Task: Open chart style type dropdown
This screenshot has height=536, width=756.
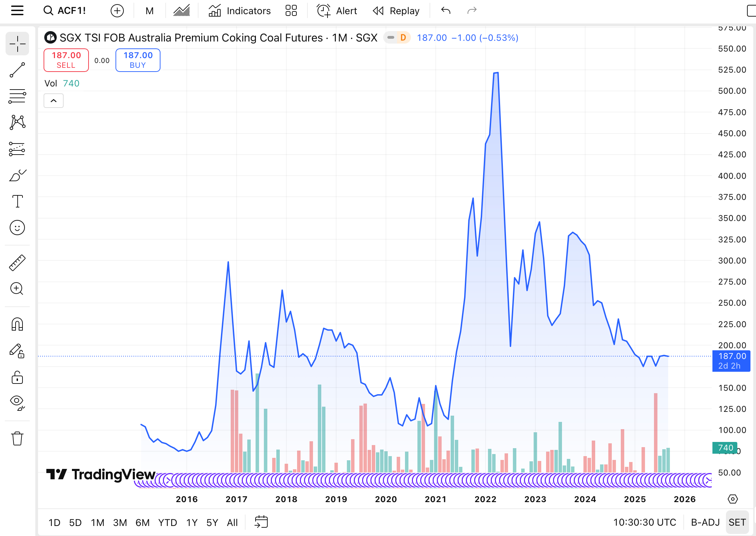Action: (182, 11)
